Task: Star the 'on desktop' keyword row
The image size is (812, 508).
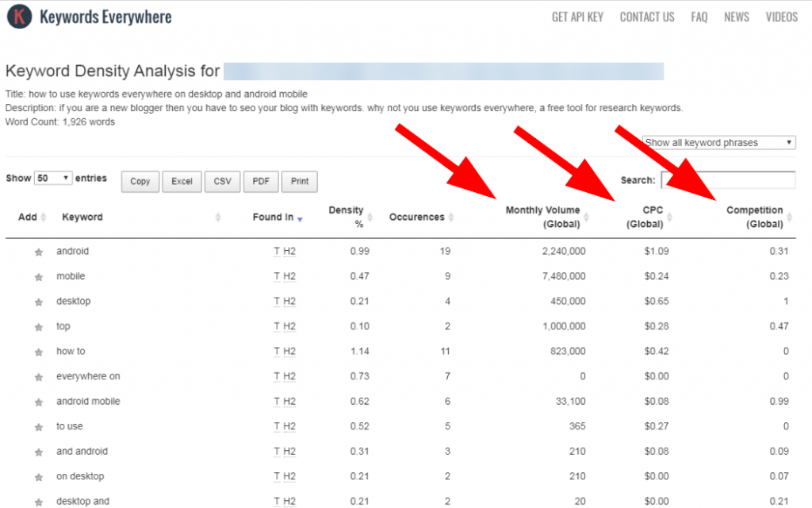Action: pyautogui.click(x=39, y=477)
